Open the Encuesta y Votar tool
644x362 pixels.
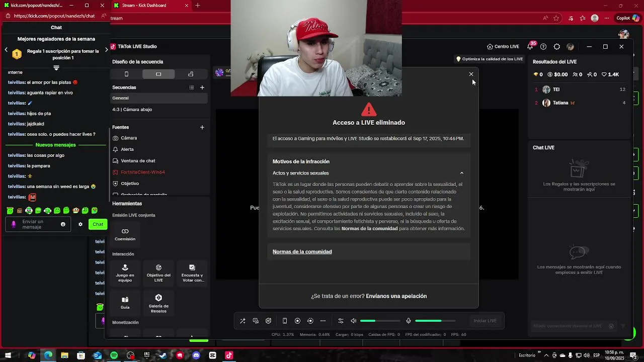point(192,273)
